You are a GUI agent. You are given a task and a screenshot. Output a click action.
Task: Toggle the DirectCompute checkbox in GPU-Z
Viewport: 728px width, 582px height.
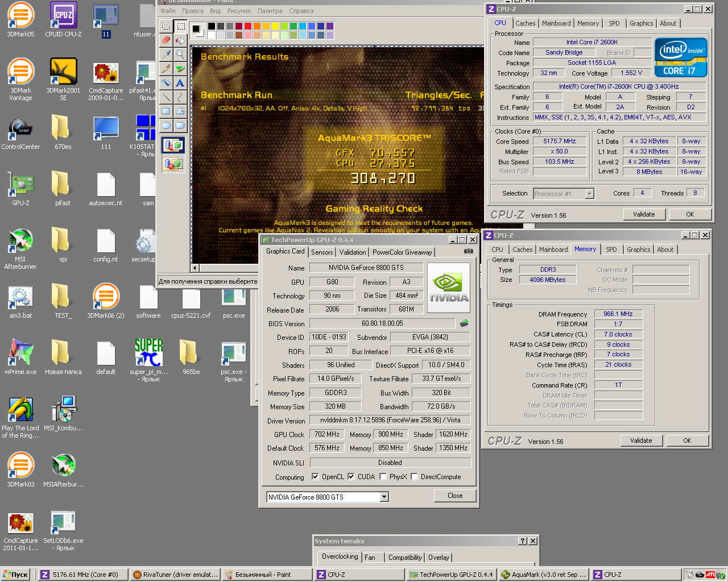414,477
